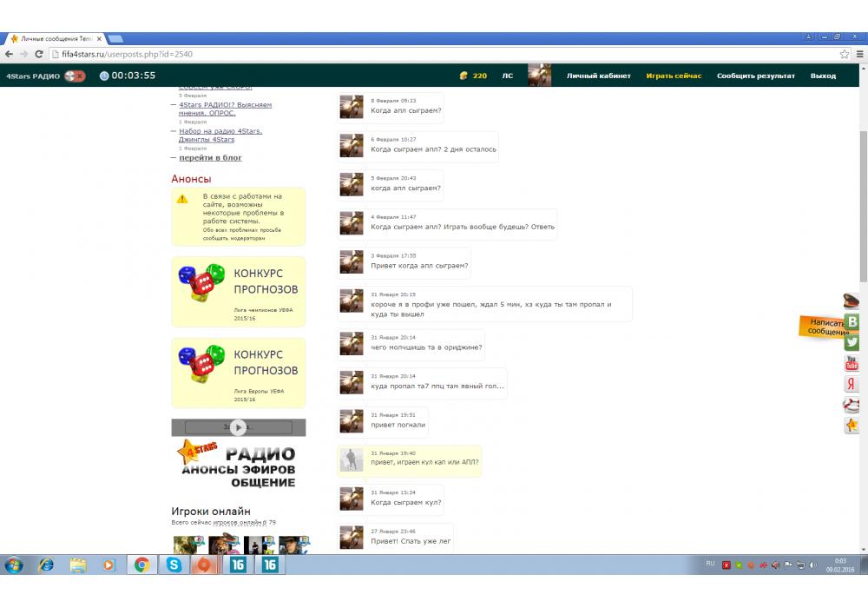The height and width of the screenshot is (608, 868).
Task: Open the YouTube sidebar icon
Action: pos(852,363)
